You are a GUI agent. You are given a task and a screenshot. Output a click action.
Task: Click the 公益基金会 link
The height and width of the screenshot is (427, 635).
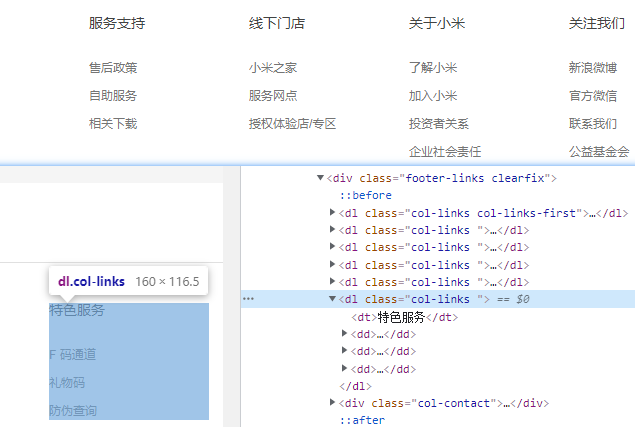click(x=599, y=152)
